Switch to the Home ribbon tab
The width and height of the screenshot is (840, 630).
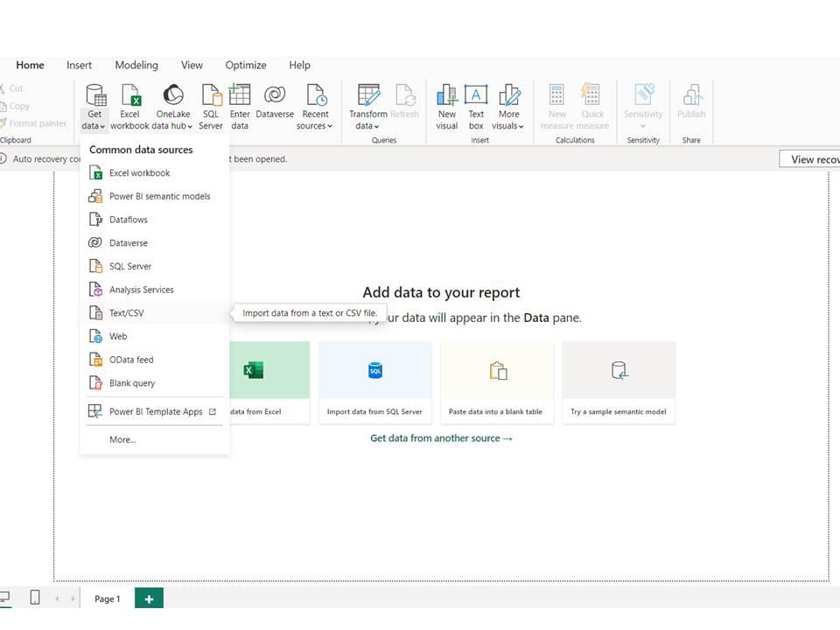point(30,65)
